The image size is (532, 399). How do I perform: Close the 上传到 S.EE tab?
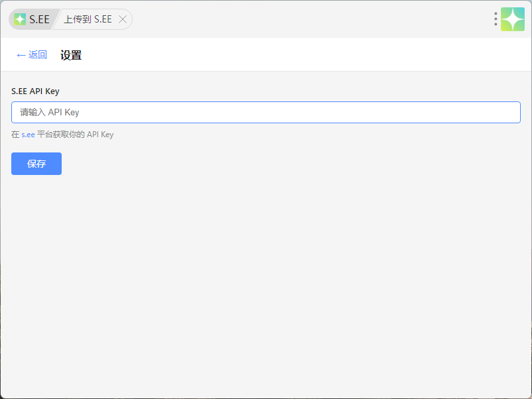[123, 19]
